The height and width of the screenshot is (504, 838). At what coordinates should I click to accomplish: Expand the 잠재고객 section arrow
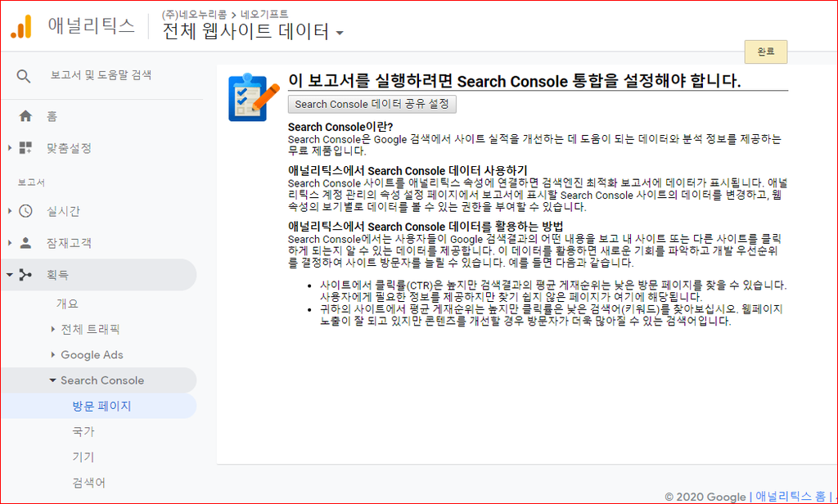pyautogui.click(x=10, y=243)
